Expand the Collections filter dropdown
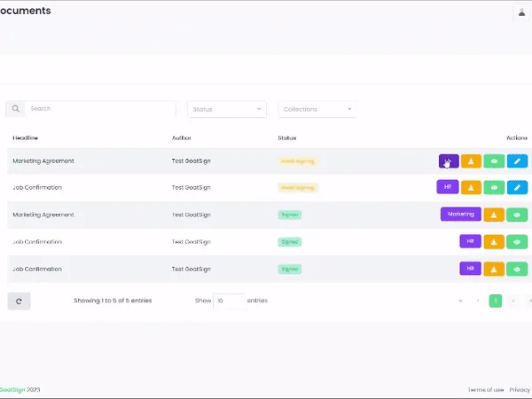Viewport: 532px width, 399px height. [x=317, y=109]
